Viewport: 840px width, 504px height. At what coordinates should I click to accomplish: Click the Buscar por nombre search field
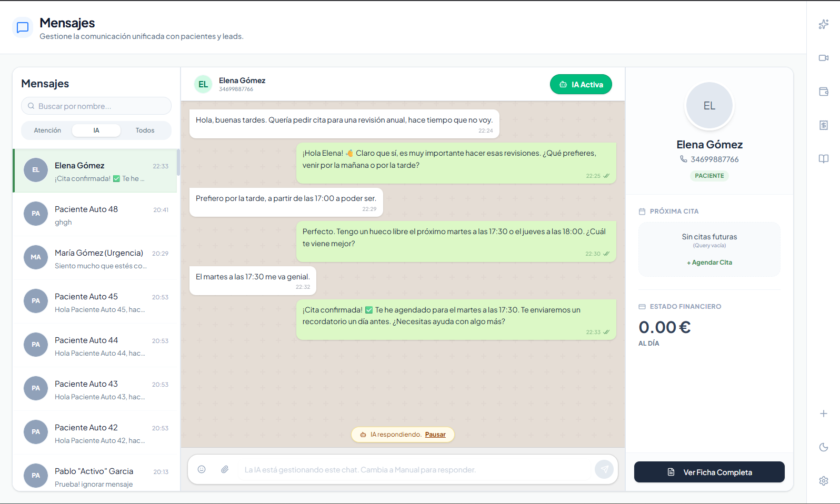(96, 106)
